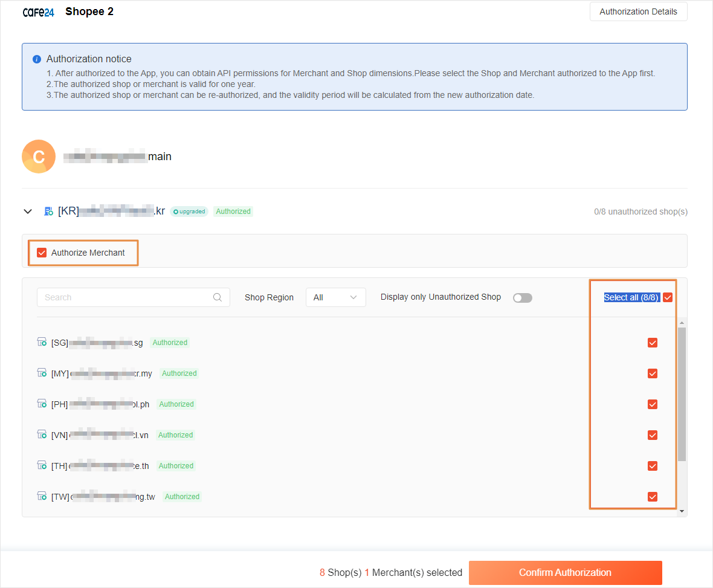Click the Select all (8/8) label
The image size is (713, 588).
click(x=631, y=297)
